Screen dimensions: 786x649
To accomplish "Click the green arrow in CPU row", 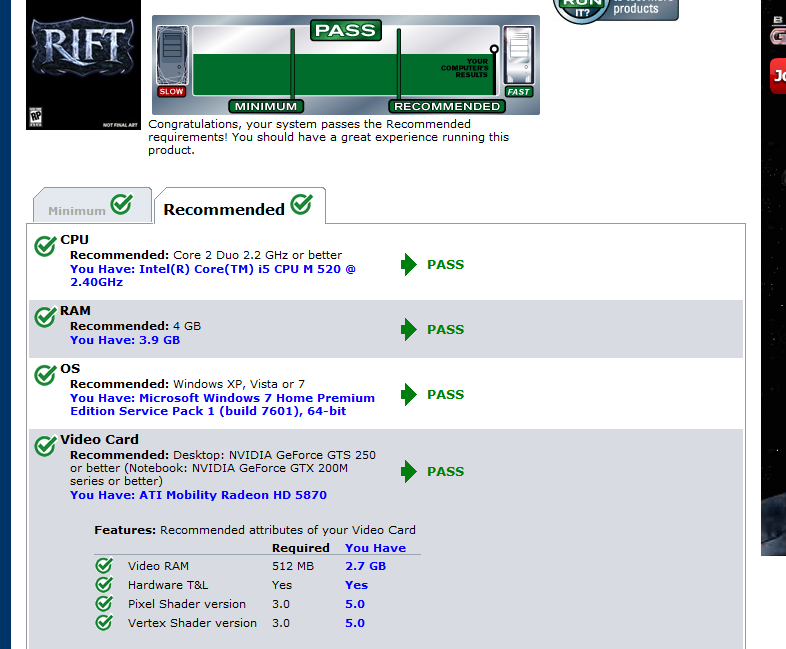I will 409,265.
